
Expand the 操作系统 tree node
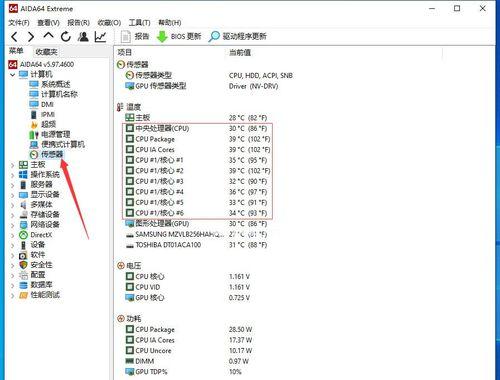click(13, 175)
